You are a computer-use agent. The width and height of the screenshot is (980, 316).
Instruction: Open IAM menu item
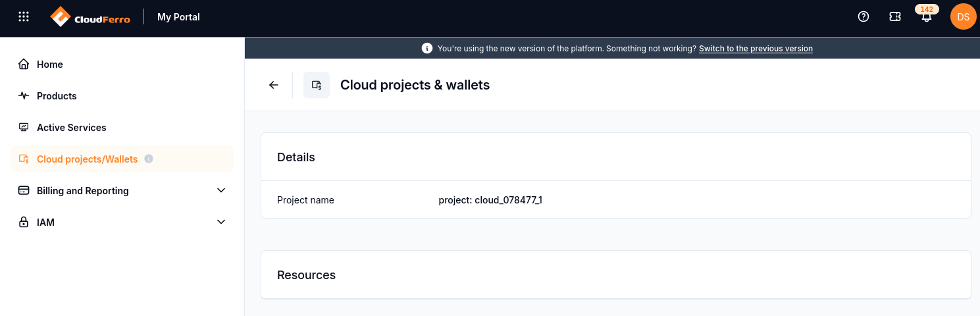(122, 222)
